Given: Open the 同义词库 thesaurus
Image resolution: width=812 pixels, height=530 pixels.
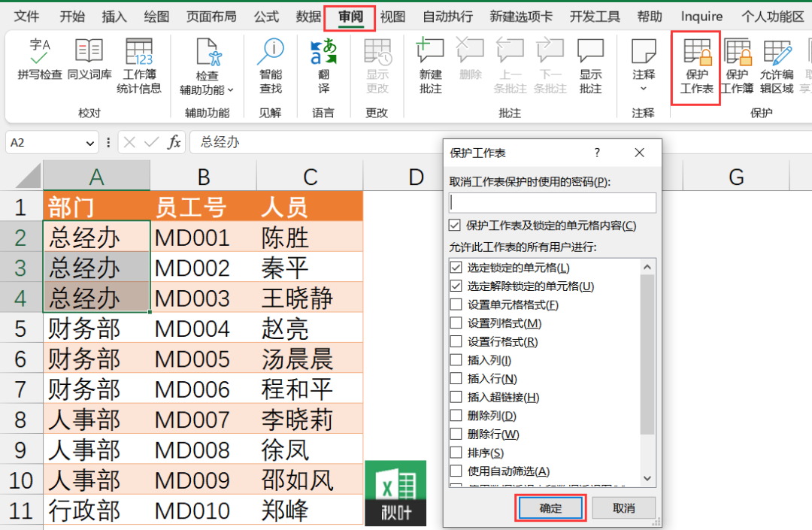Looking at the screenshot, I should (89, 60).
